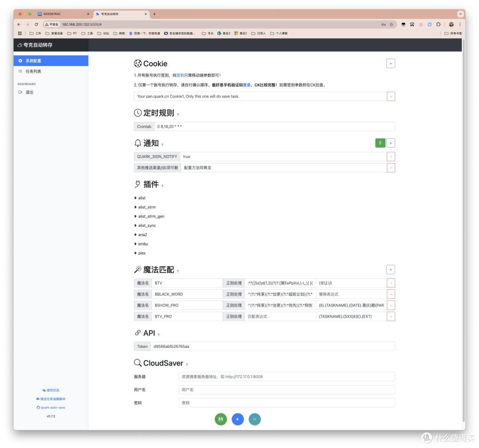Remove the Cookie1 entry with minus icon
Image resolution: width=479 pixels, height=448 pixels.
click(x=391, y=97)
